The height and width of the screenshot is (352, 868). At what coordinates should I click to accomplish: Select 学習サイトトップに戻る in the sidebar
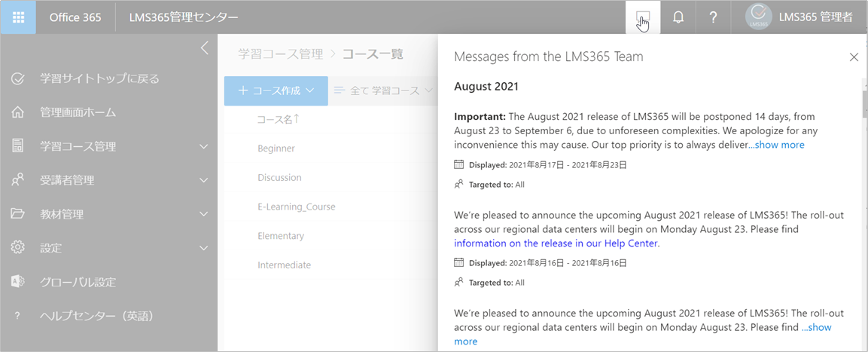point(99,78)
